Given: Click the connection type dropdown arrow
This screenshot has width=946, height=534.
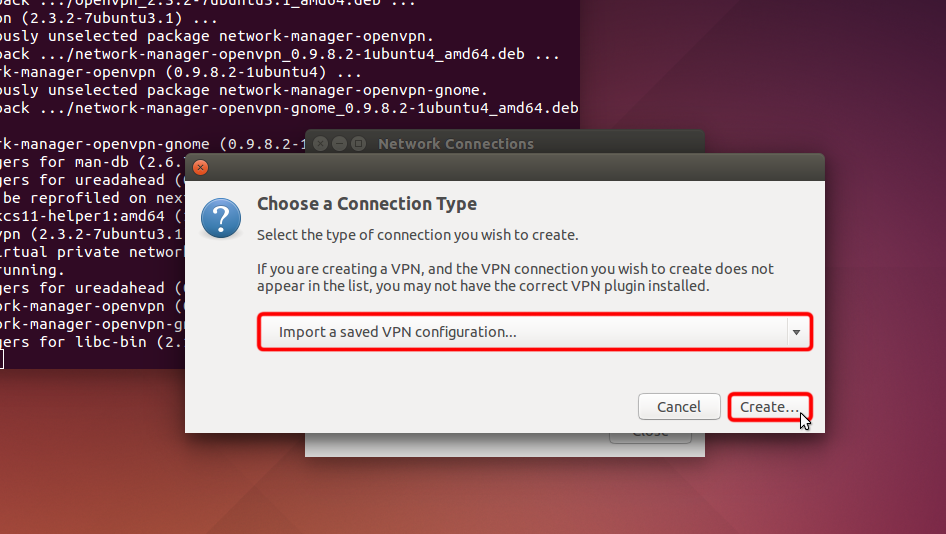Looking at the screenshot, I should pyautogui.click(x=796, y=332).
